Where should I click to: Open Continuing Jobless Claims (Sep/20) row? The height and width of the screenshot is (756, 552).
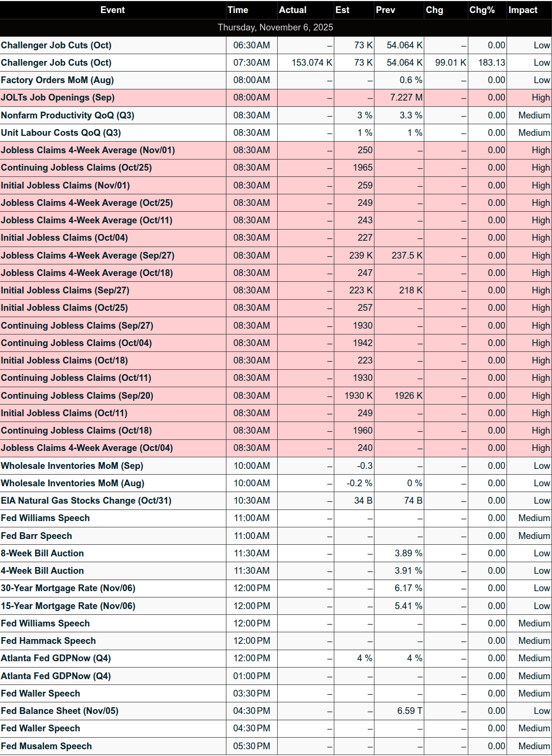[77, 396]
